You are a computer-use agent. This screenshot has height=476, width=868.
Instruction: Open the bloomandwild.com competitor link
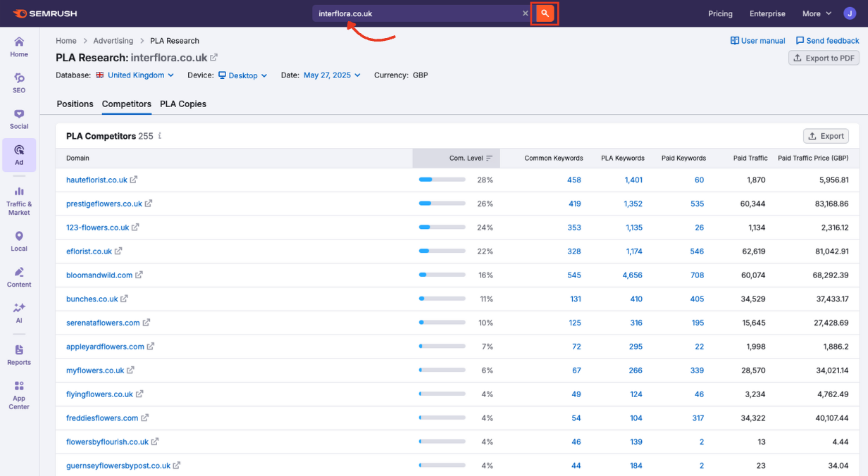pos(99,275)
